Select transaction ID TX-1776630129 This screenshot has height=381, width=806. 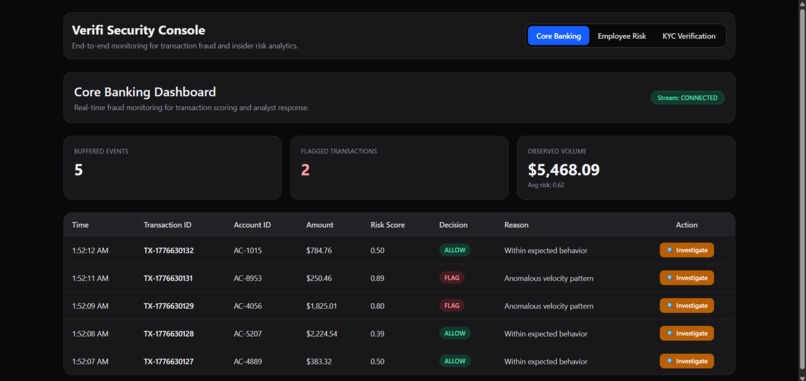pyautogui.click(x=169, y=306)
